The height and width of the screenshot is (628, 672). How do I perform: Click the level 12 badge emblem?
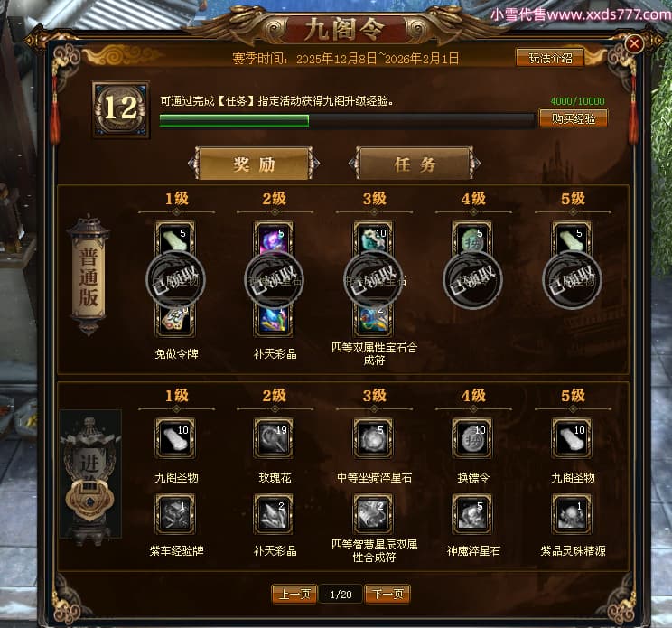click(121, 109)
